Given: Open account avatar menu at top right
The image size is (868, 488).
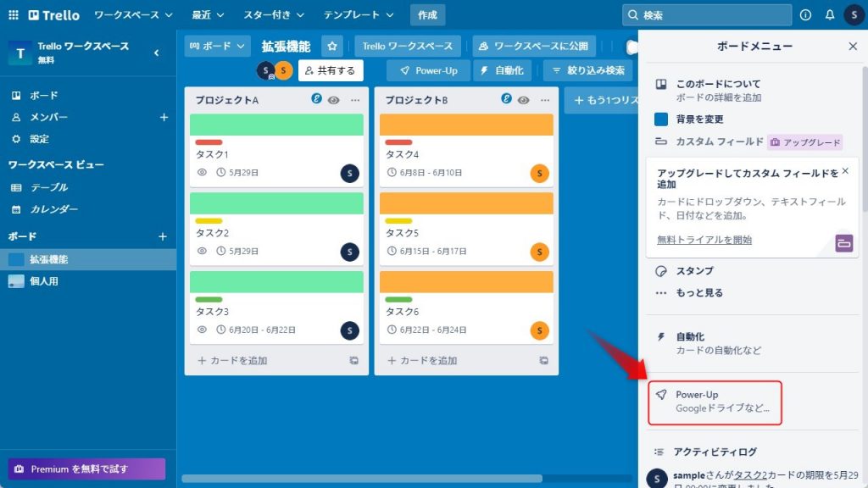Looking at the screenshot, I should pyautogui.click(x=854, y=15).
